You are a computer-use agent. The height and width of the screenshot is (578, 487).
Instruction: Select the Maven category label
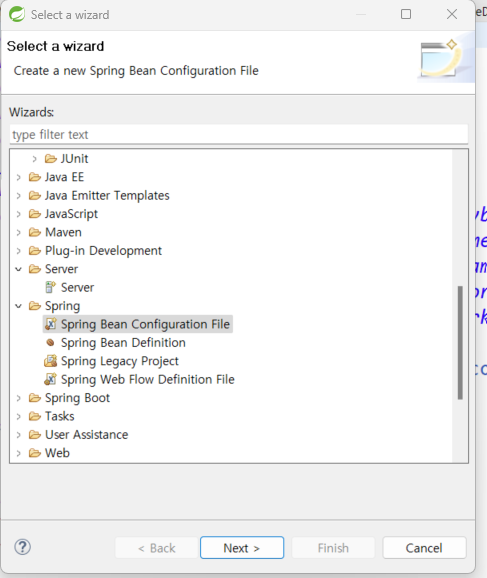(x=63, y=233)
